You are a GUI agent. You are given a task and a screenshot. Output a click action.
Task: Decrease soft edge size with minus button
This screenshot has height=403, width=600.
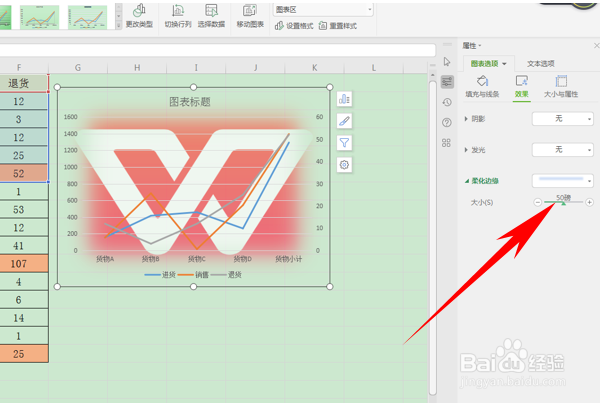point(538,202)
